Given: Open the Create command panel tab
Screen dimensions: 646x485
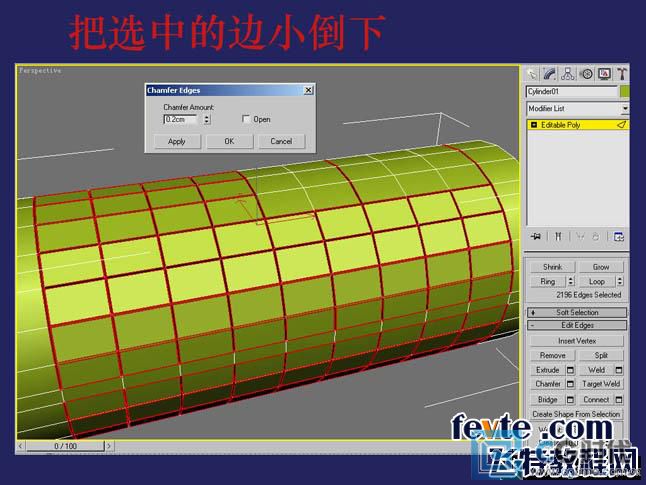Looking at the screenshot, I should pos(532,74).
